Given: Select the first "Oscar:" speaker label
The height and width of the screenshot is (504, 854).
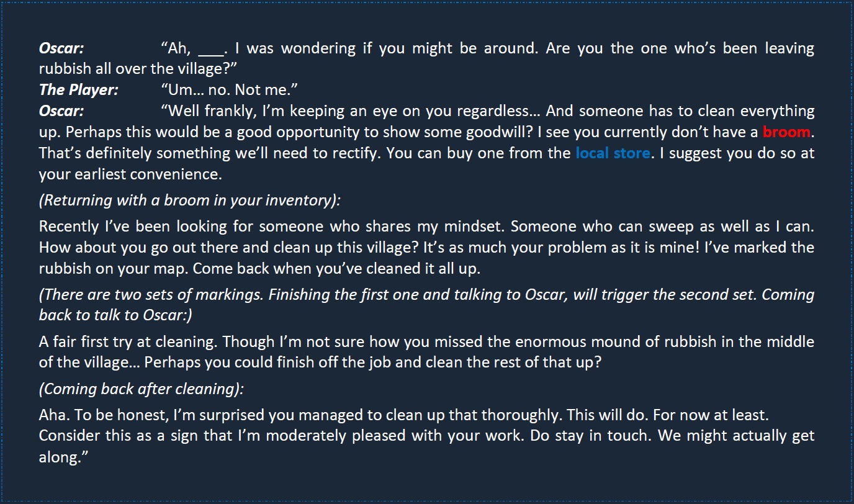Looking at the screenshot, I should [61, 48].
